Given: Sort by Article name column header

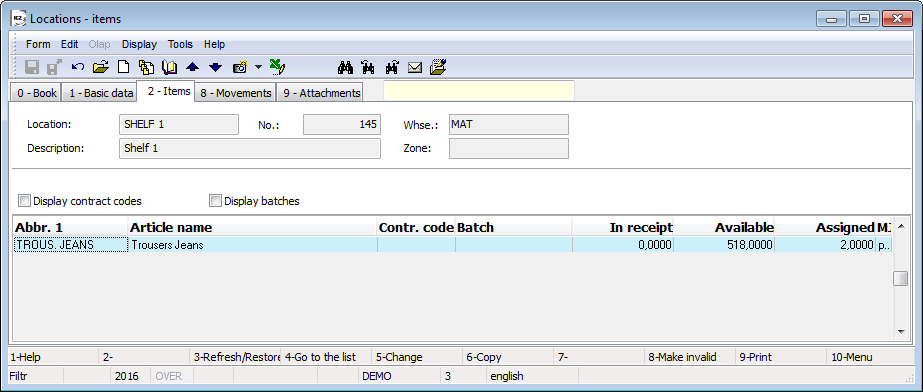Looking at the screenshot, I should pos(253,227).
